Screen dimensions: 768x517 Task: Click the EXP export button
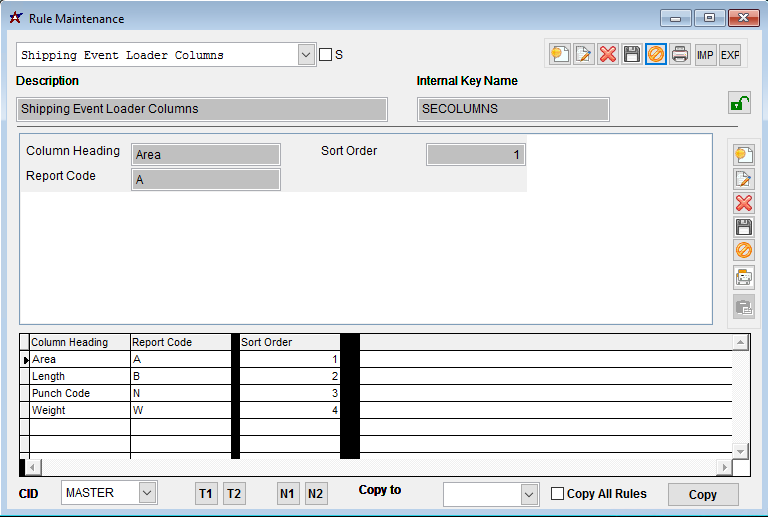[729, 54]
